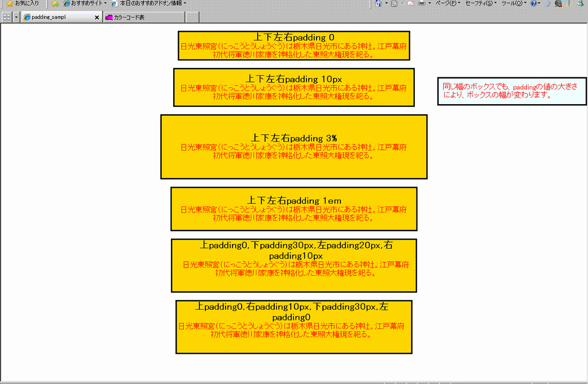Click the RSS feeds icon
This screenshot has width=588, height=384.
pyautogui.click(x=394, y=3)
